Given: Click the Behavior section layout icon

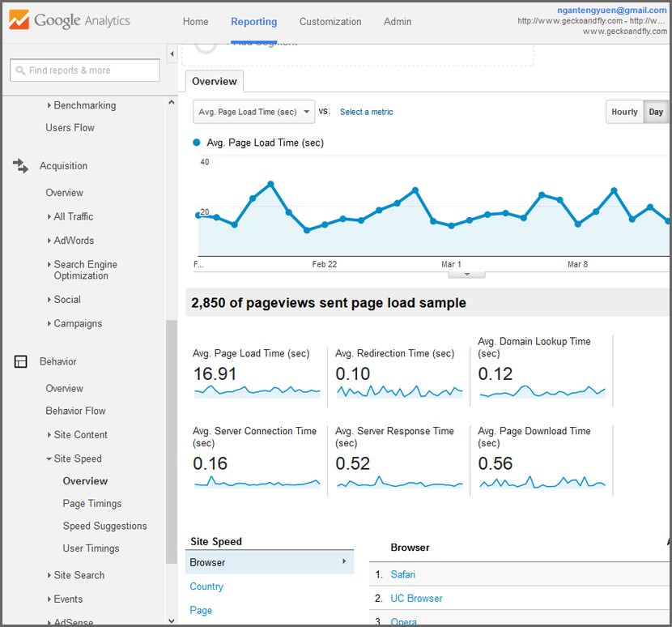Looking at the screenshot, I should (21, 362).
